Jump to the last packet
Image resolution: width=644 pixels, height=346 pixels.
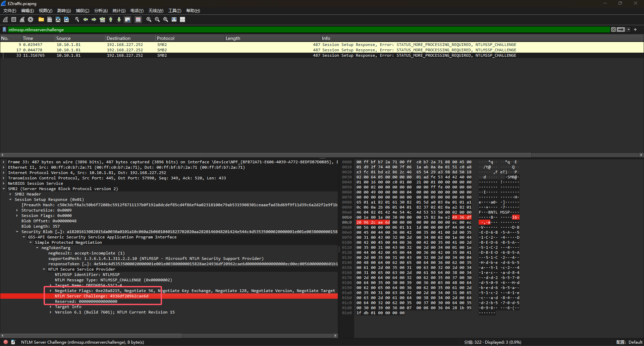pyautogui.click(x=119, y=20)
